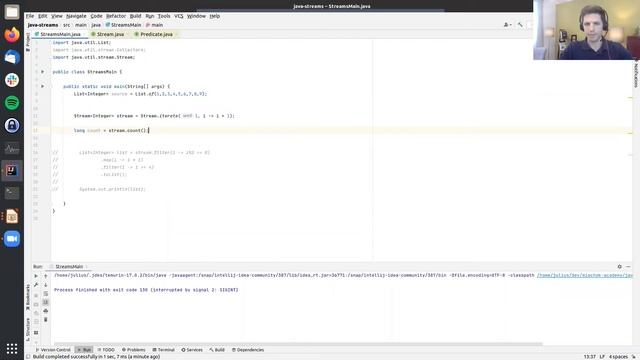Launch Slack from the dock

[x=12, y=80]
